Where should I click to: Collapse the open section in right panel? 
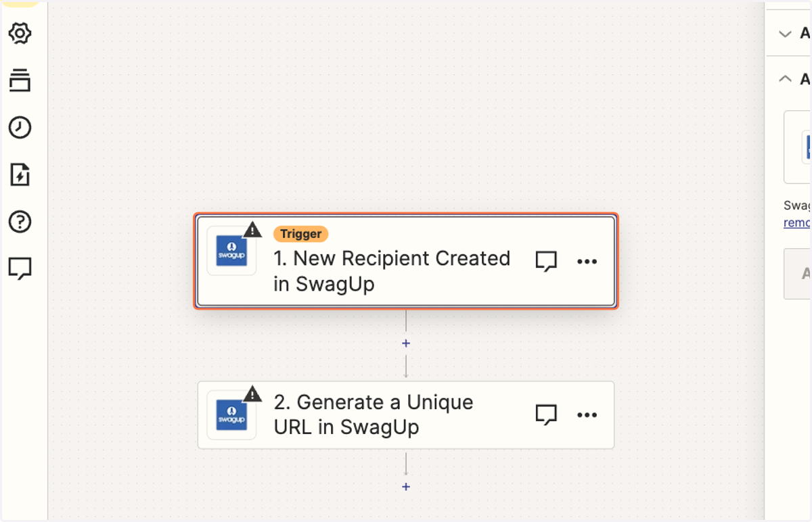785,78
